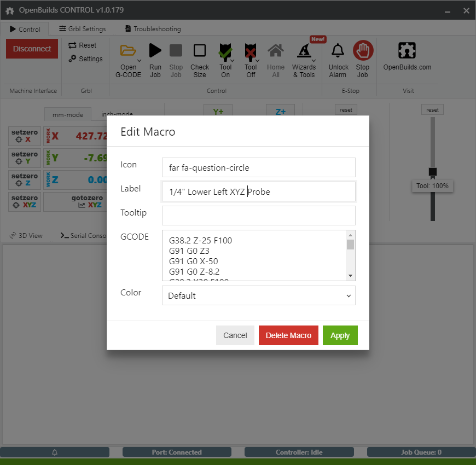This screenshot has height=465, width=476.
Task: Click the Disconnect button
Action: 32,49
